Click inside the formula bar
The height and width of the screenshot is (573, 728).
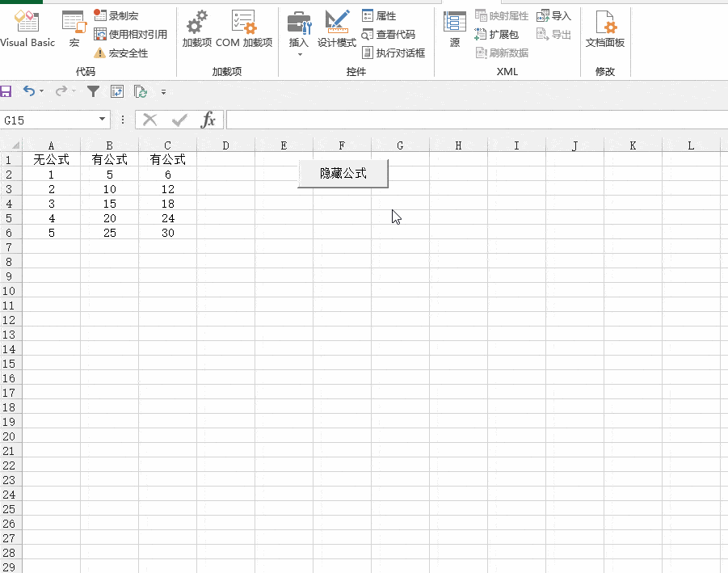point(477,120)
